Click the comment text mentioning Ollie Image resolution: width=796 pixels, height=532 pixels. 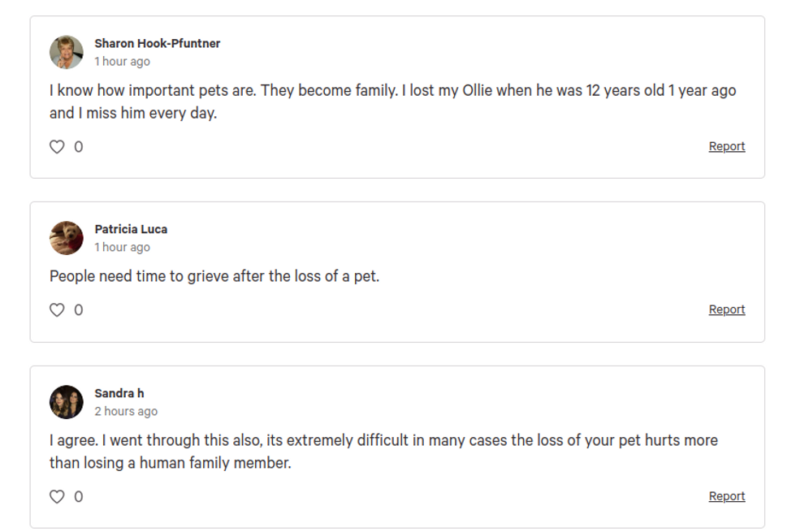pyautogui.click(x=392, y=102)
